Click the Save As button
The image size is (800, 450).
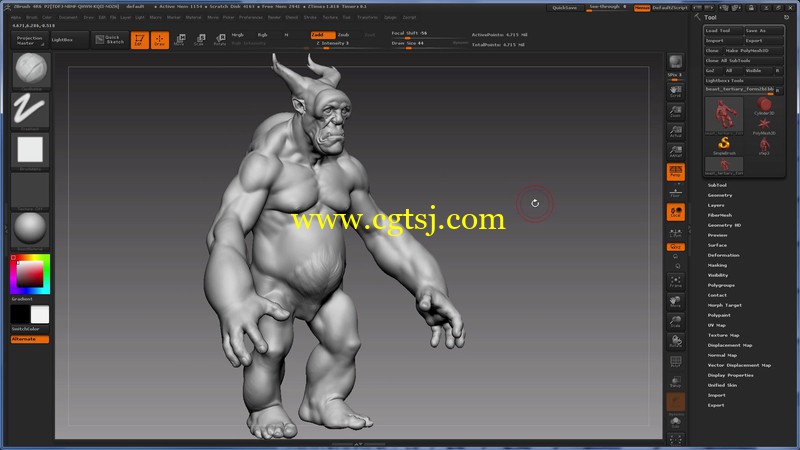tap(763, 31)
